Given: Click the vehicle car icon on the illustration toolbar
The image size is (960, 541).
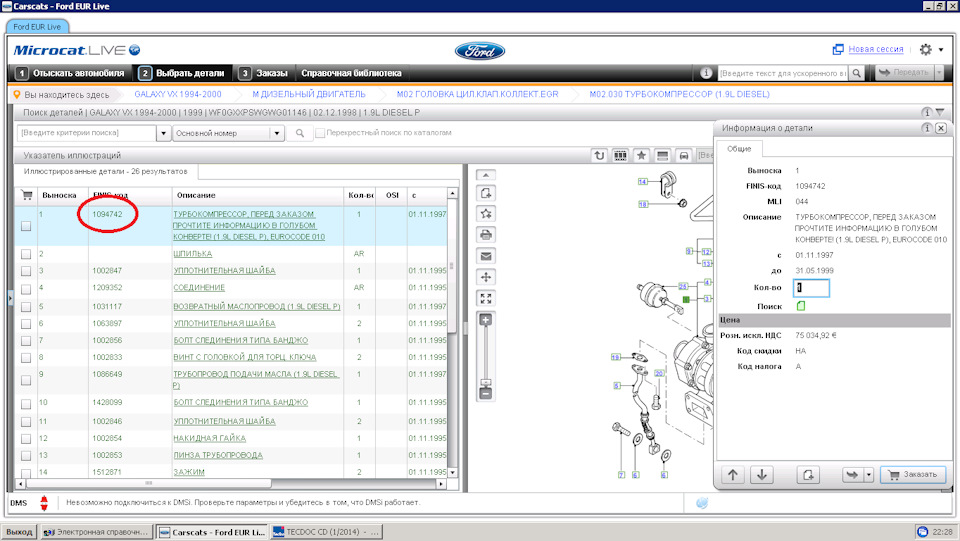Looking at the screenshot, I should click(x=684, y=155).
